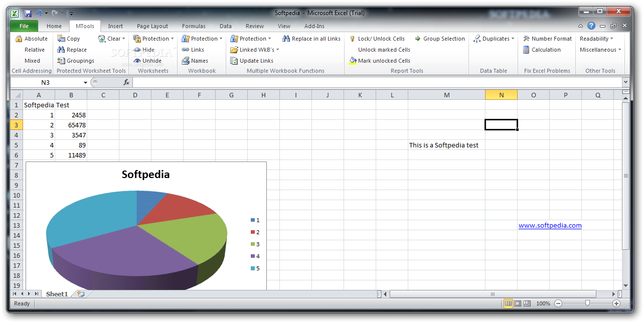Click the Relative cell addressing button

35,50
